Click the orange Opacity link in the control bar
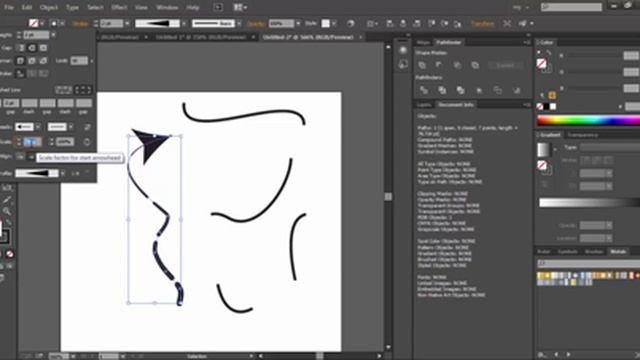 (256, 23)
